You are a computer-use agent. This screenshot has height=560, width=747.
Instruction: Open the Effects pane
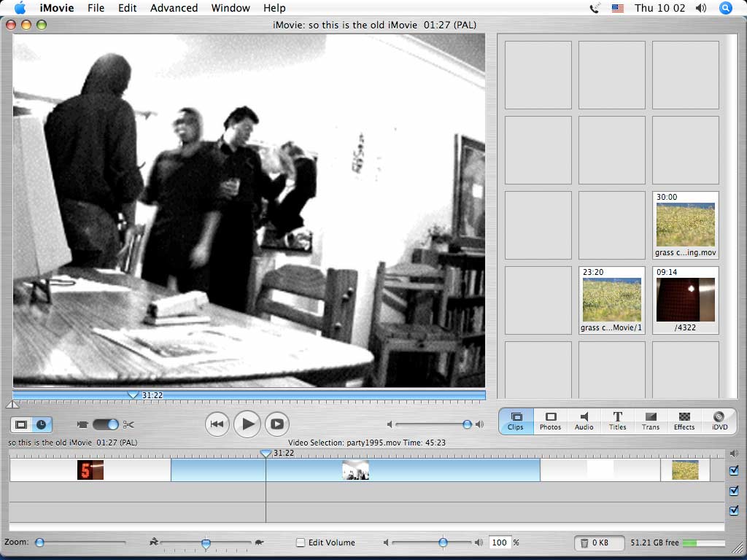(684, 421)
